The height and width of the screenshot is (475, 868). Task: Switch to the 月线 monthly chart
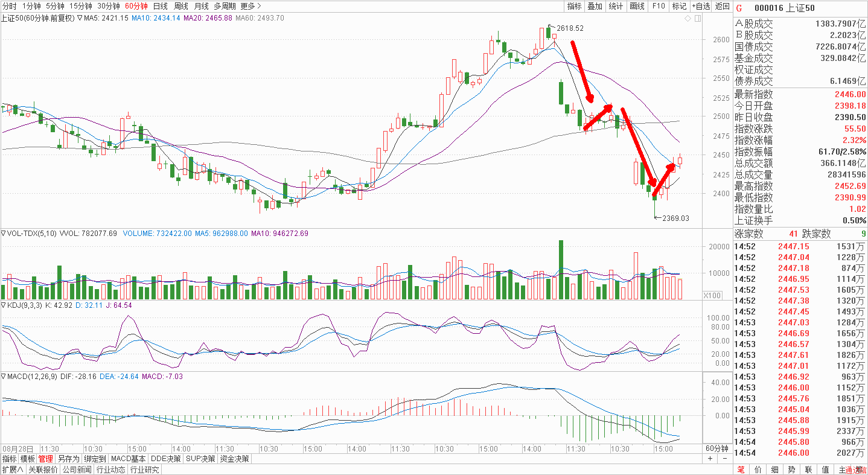click(x=201, y=6)
